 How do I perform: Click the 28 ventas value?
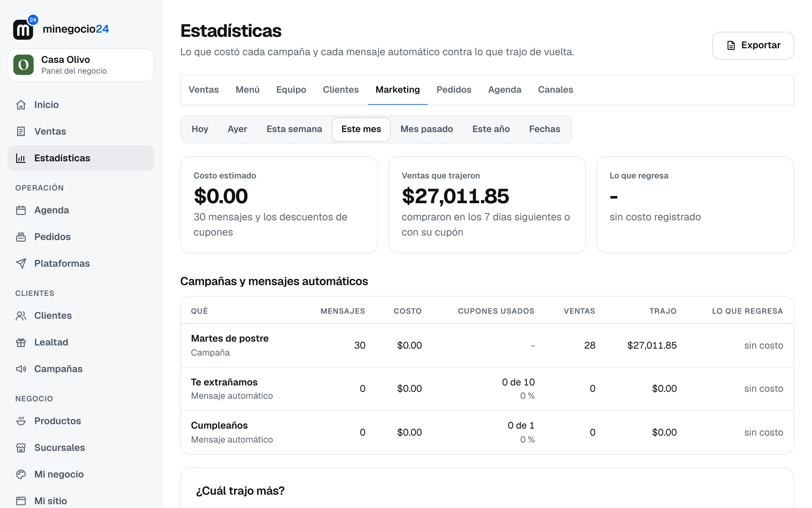[590, 345]
